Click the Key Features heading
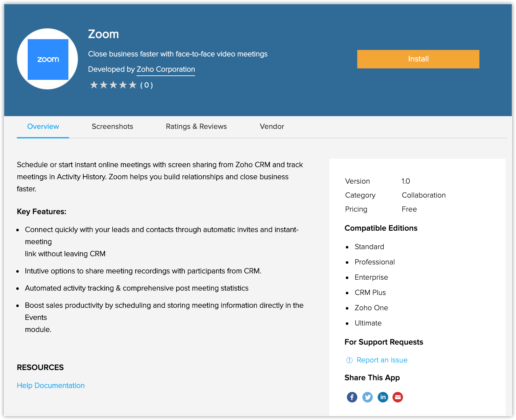Viewport: 516px width, 420px height. click(x=41, y=212)
